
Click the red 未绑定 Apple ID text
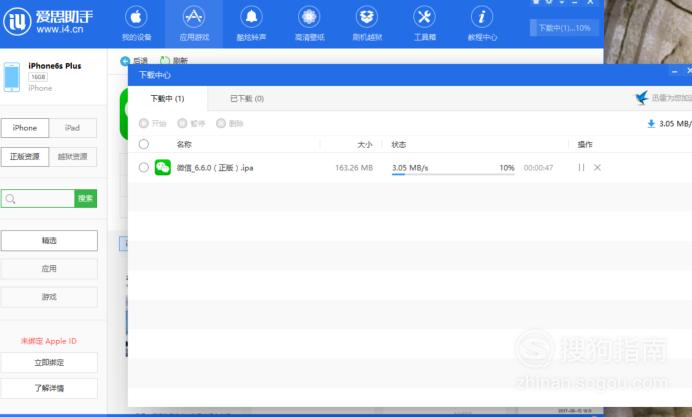pyautogui.click(x=49, y=341)
